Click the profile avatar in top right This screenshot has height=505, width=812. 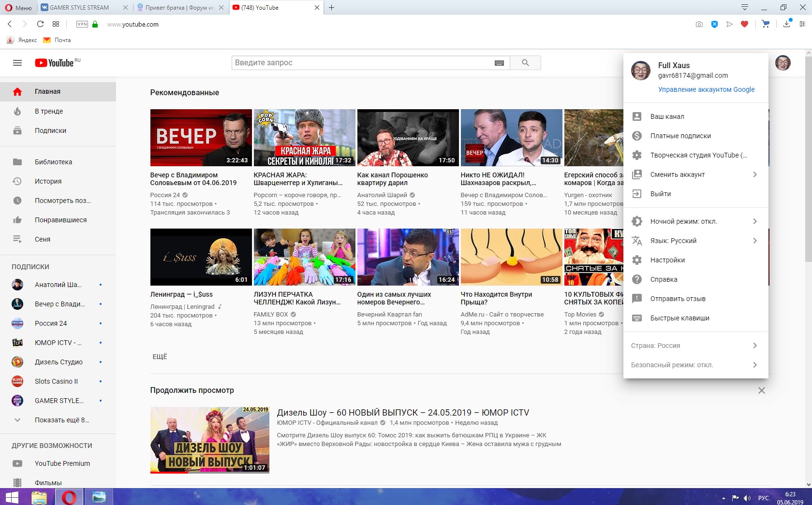(x=782, y=63)
